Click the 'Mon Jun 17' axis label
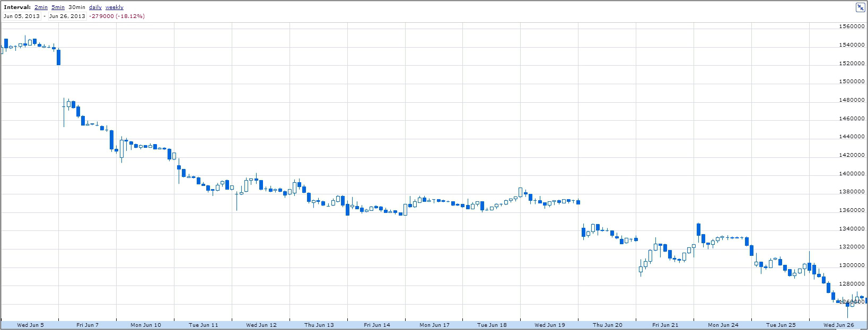This screenshot has width=868, height=330. click(x=435, y=325)
